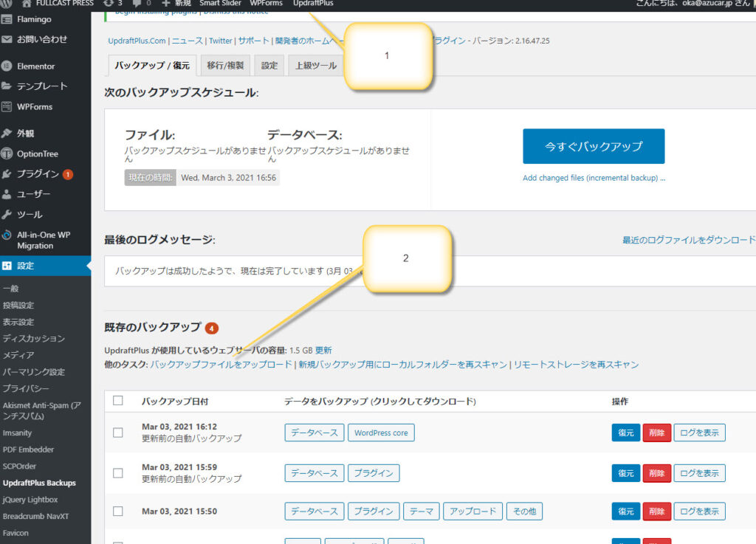Open the 投稿設定 submenu item
The height and width of the screenshot is (544, 756).
pos(18,305)
